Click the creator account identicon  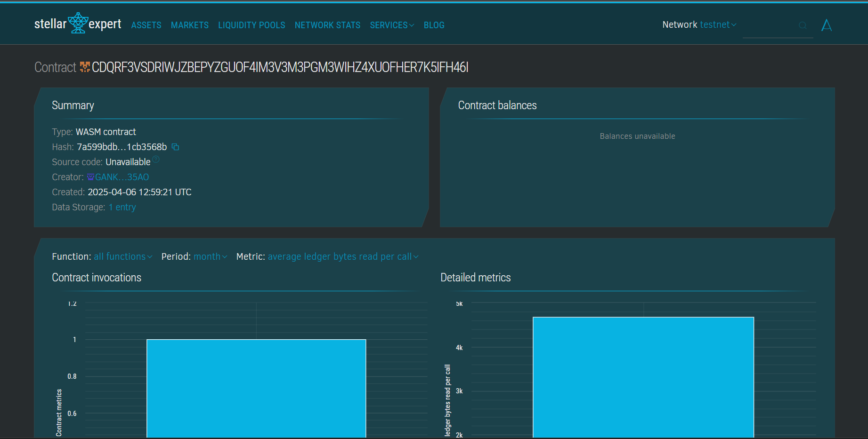pyautogui.click(x=90, y=177)
